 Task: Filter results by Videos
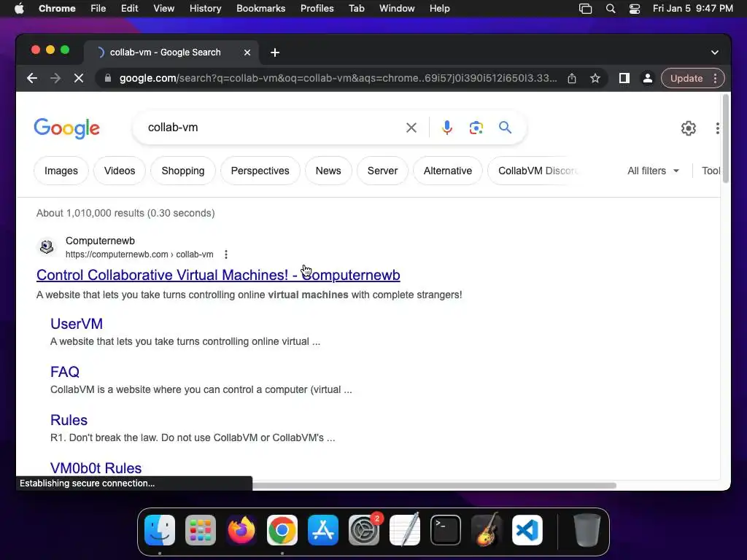[x=120, y=171]
